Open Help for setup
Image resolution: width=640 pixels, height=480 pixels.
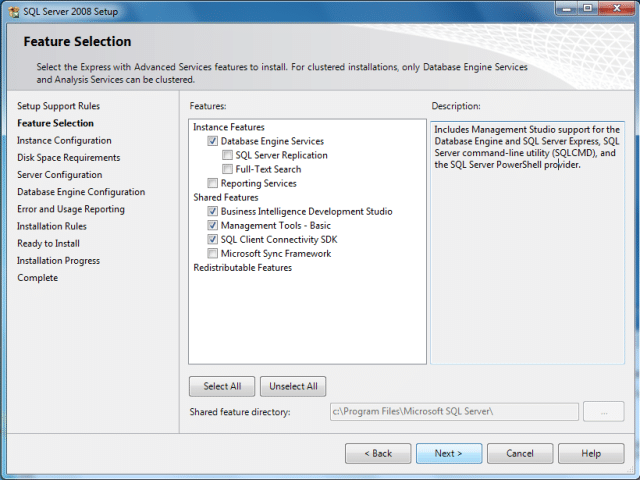(x=591, y=453)
